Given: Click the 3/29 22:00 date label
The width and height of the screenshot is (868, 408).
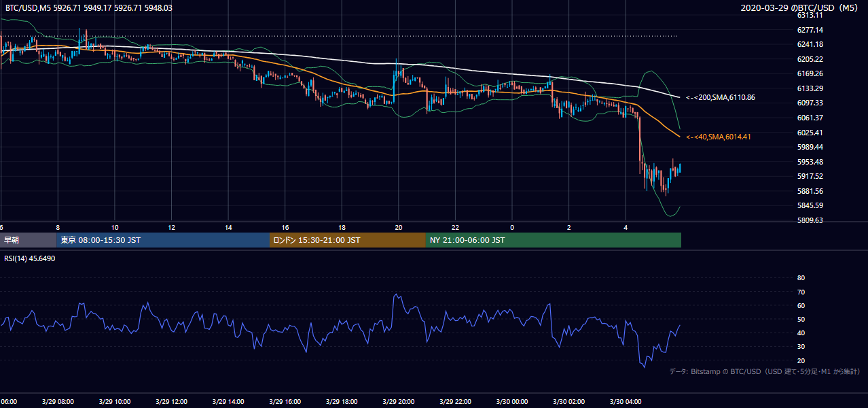Looking at the screenshot, I should 456,402.
